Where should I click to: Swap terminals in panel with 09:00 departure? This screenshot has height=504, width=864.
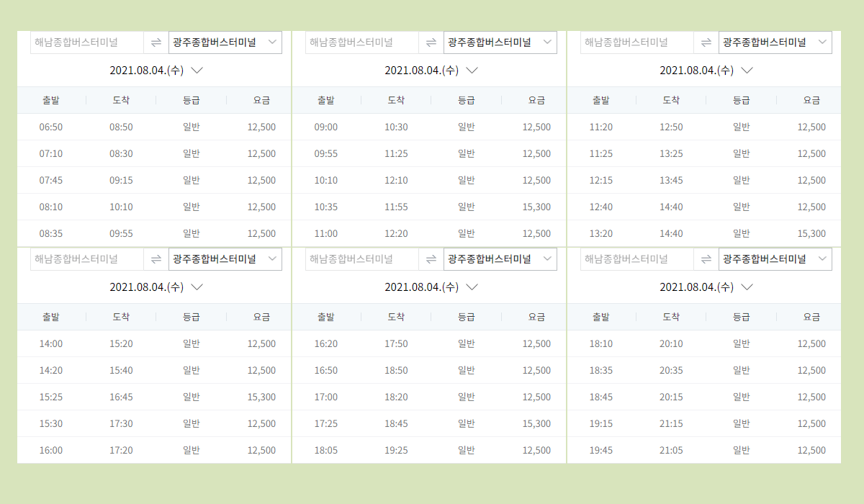click(431, 42)
